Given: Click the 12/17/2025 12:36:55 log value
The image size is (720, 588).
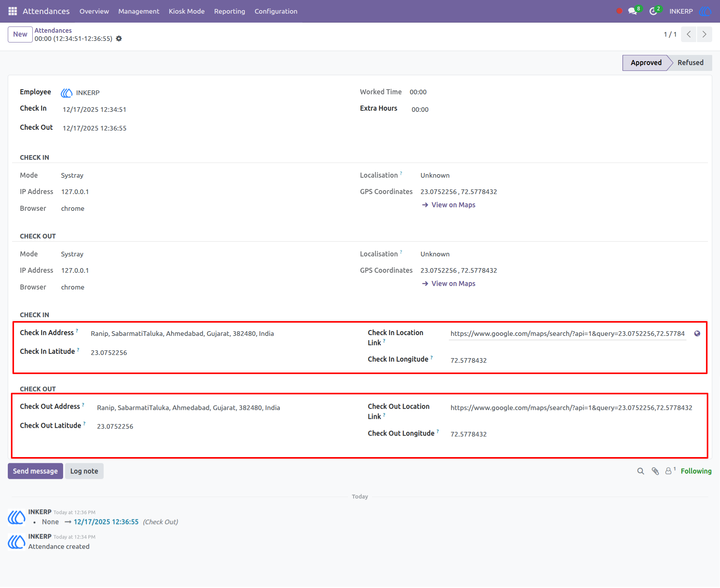Looking at the screenshot, I should (x=106, y=522).
